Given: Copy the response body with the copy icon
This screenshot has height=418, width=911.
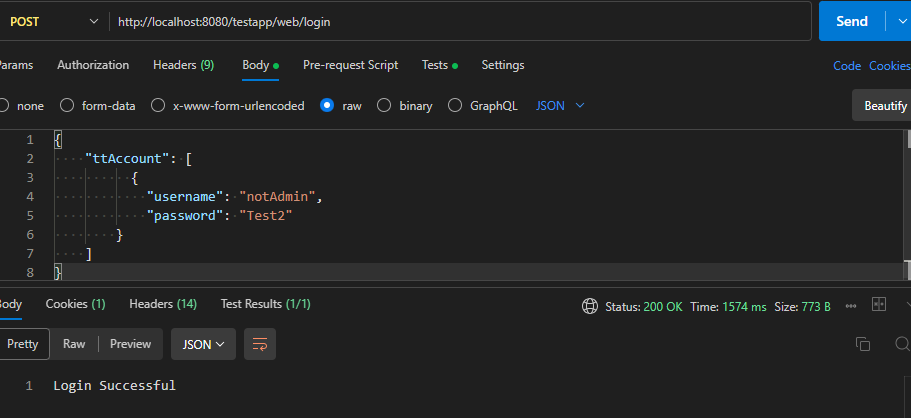Looking at the screenshot, I should pyautogui.click(x=863, y=344).
